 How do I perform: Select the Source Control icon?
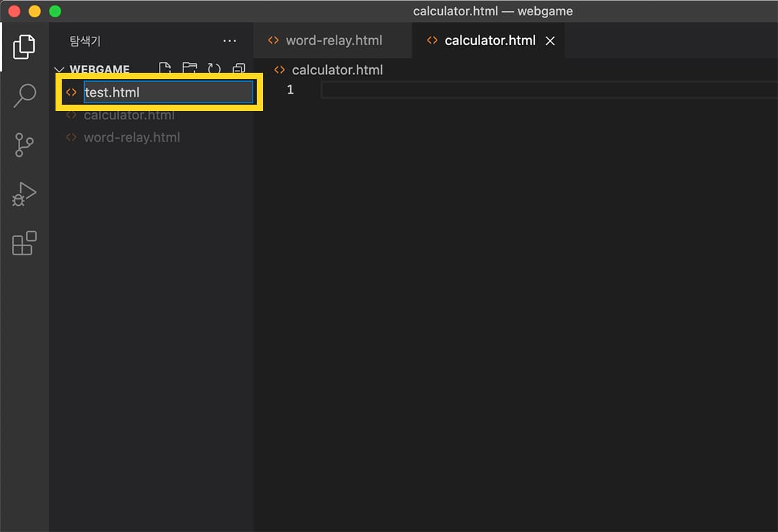pos(24,145)
